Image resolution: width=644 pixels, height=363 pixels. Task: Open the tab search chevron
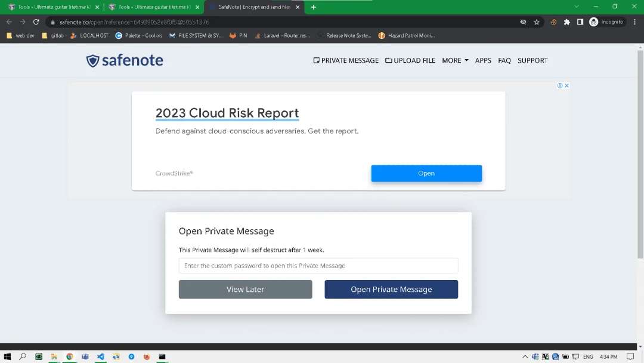(x=577, y=7)
